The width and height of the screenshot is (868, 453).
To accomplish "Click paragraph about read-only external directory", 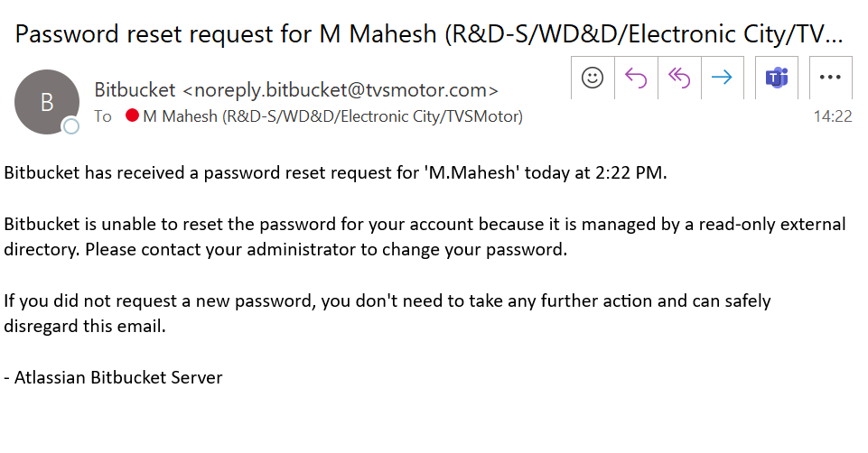I will click(x=425, y=236).
